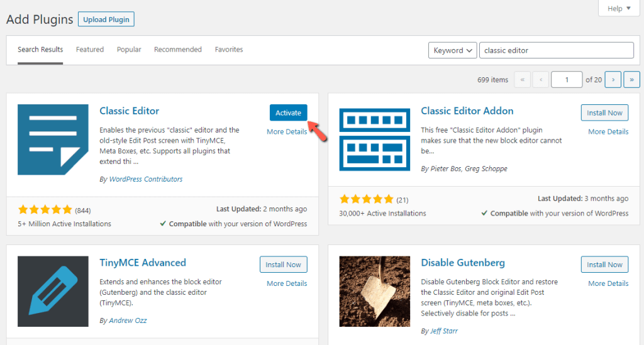Click the '5+ Million Active Installations' text
Image resolution: width=644 pixels, height=345 pixels.
coord(65,224)
